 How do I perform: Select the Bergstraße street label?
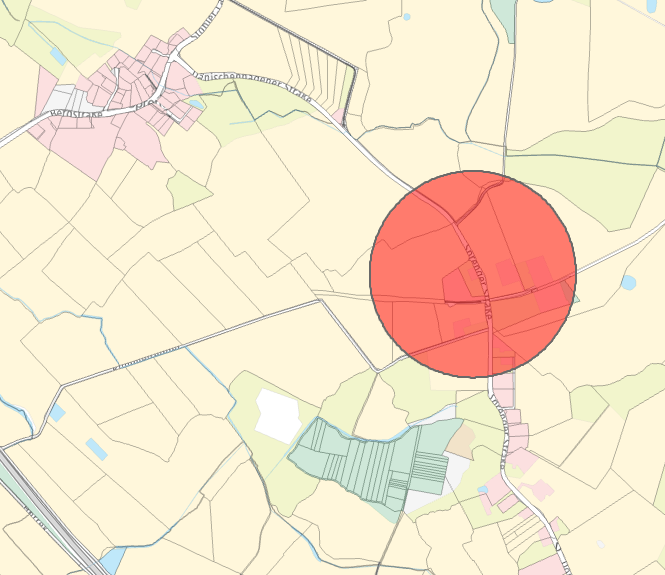click(x=77, y=114)
